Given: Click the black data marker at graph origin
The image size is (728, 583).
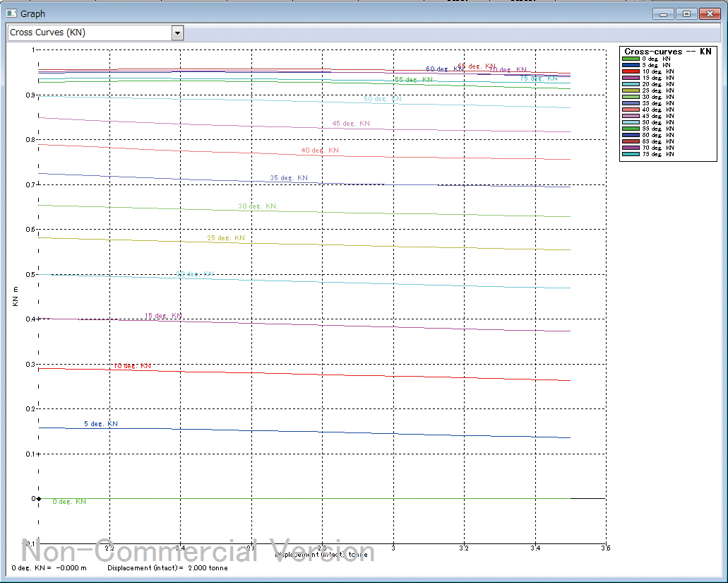Looking at the screenshot, I should (x=39, y=499).
